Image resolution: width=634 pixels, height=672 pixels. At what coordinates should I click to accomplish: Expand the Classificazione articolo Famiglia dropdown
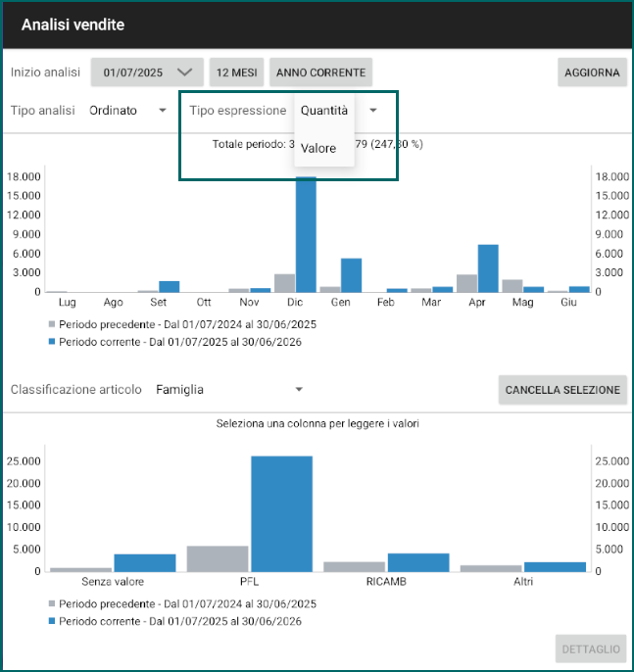[x=229, y=390]
